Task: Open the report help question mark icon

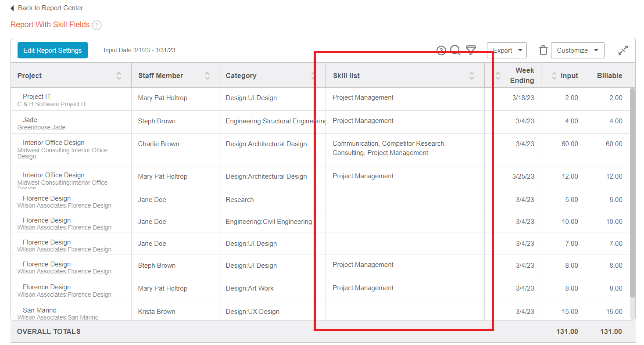Action: 441,50
